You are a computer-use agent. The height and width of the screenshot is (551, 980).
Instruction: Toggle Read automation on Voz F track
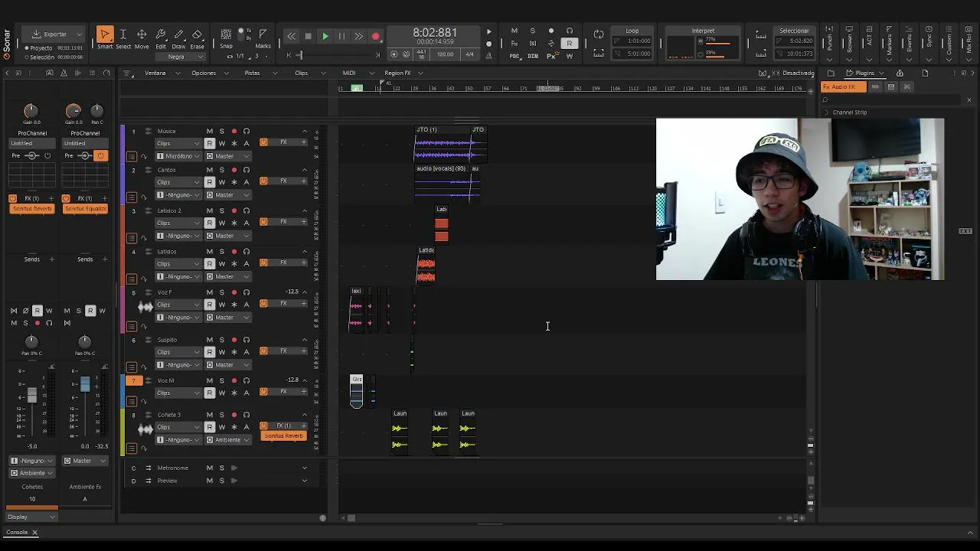pos(209,305)
